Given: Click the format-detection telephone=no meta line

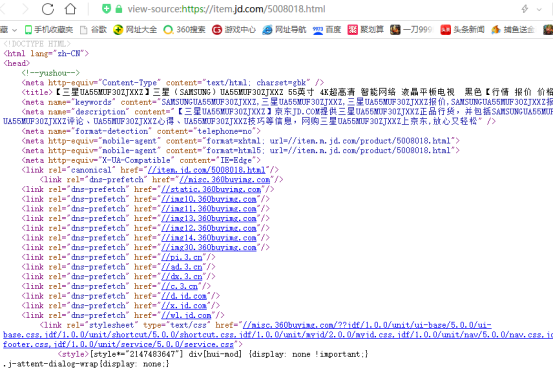Looking at the screenshot, I should pyautogui.click(x=141, y=131).
